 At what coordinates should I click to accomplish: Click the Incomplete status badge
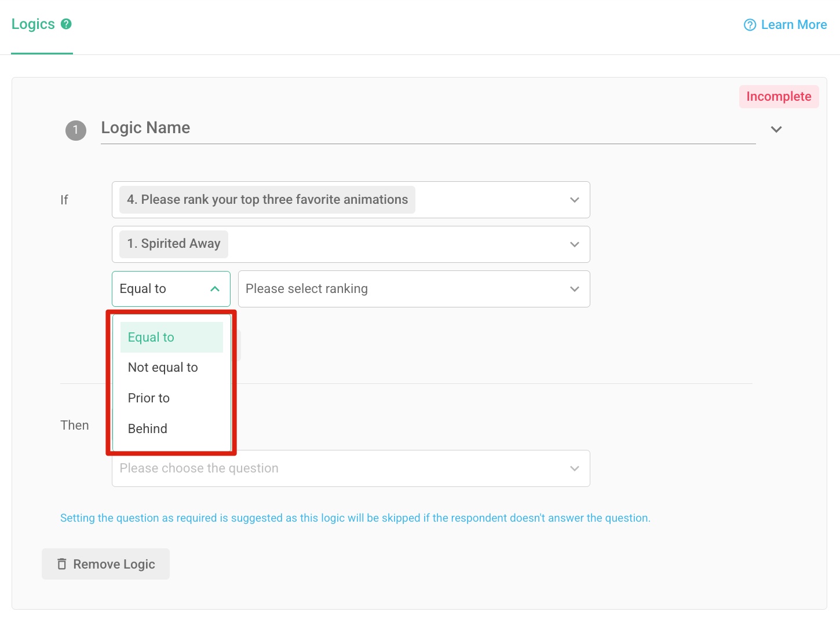(778, 97)
